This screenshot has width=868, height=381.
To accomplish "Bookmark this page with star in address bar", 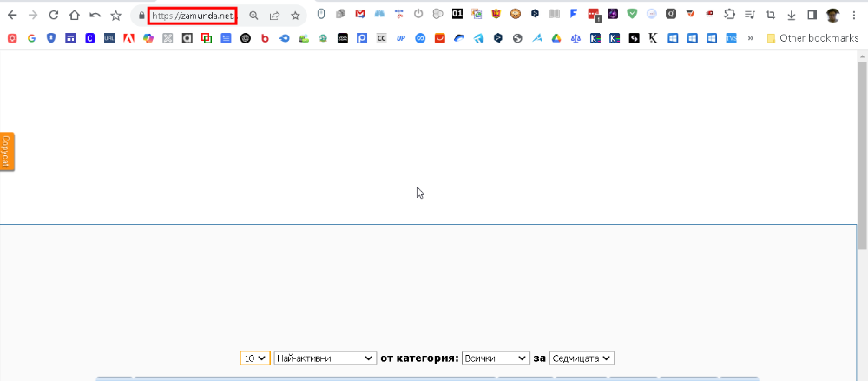I will tap(296, 16).
